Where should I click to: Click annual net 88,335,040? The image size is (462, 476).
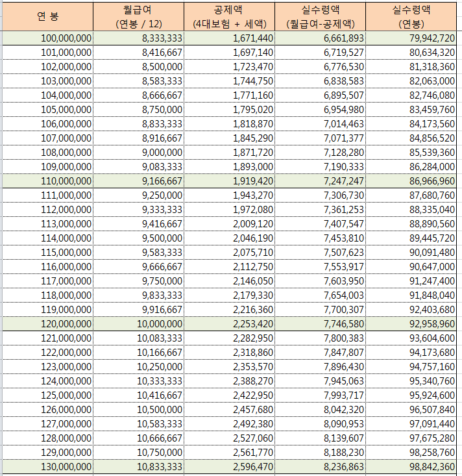coord(411,210)
